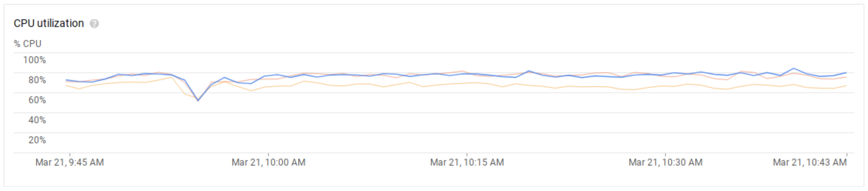
Task: Click the CPU utilization chart title
Action: click(x=49, y=23)
